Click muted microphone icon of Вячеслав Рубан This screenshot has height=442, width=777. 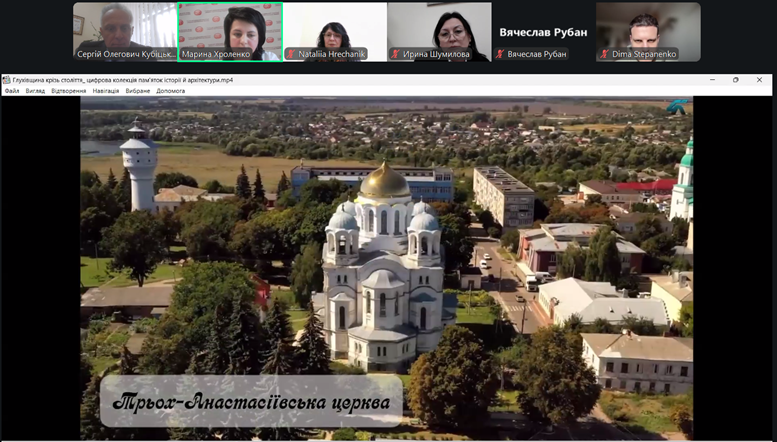tap(500, 54)
